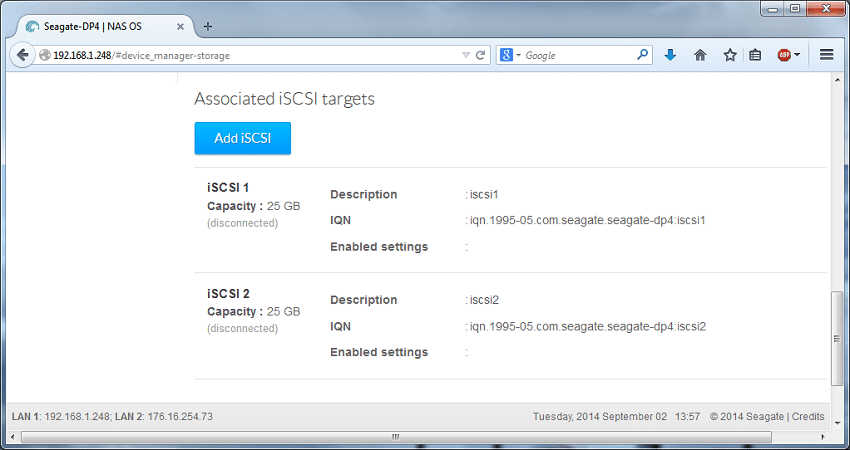Go back with the browser back arrow

(22, 55)
